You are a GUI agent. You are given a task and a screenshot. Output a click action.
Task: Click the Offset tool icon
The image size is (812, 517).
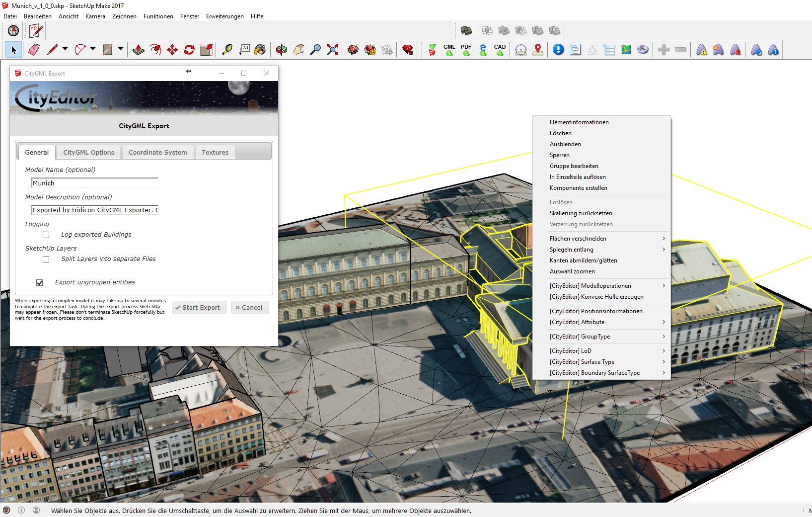(x=155, y=50)
